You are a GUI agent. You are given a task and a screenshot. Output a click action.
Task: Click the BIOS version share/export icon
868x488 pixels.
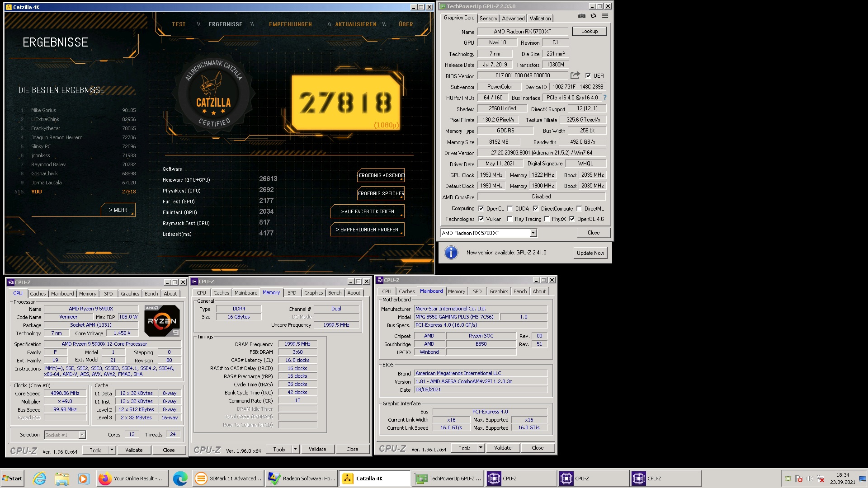coord(575,75)
